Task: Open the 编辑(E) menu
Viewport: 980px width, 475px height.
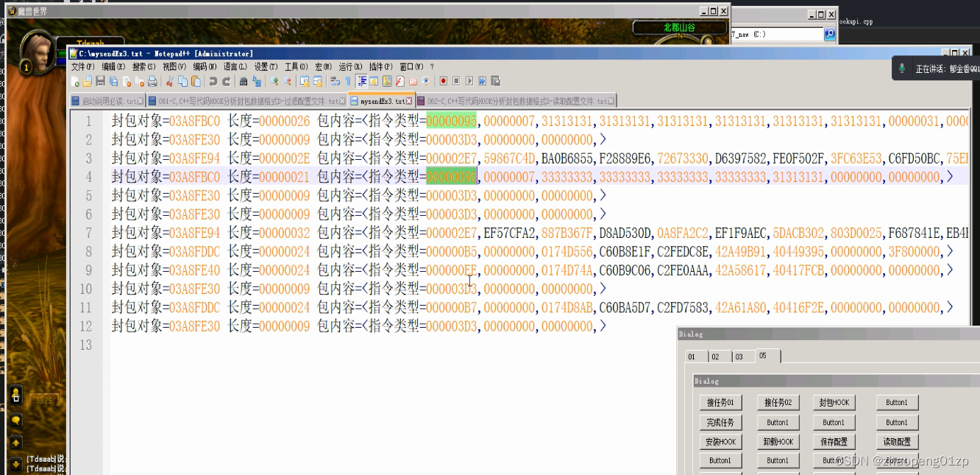Action: click(113, 66)
